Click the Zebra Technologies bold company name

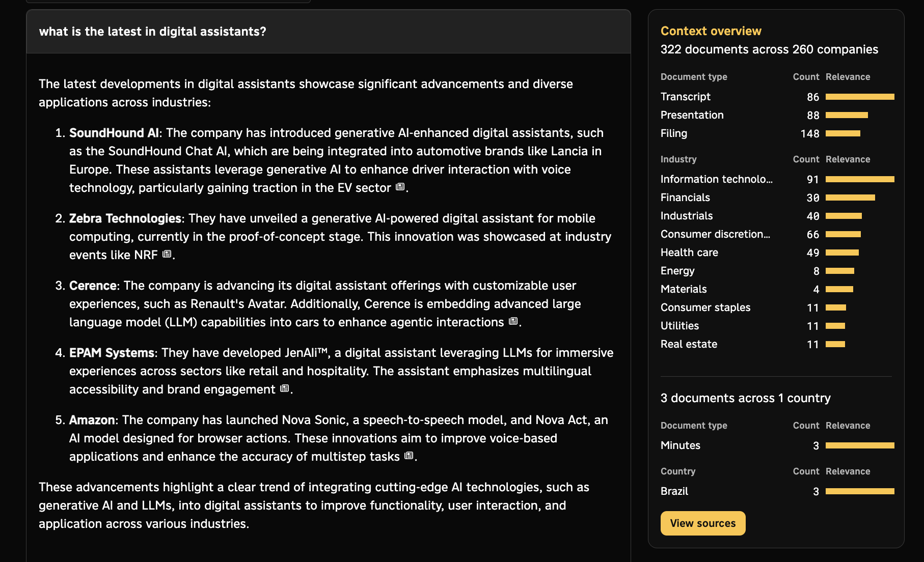[x=125, y=218]
